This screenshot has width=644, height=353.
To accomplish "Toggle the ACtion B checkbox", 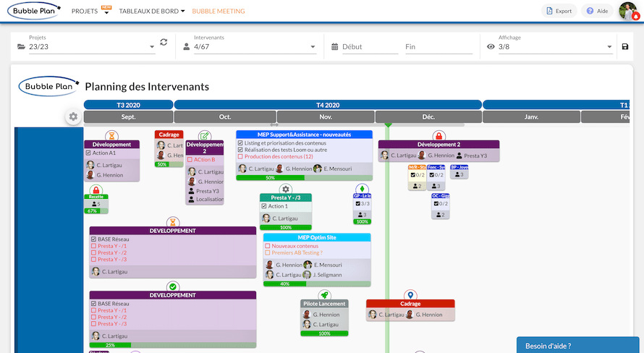I will pyautogui.click(x=190, y=160).
